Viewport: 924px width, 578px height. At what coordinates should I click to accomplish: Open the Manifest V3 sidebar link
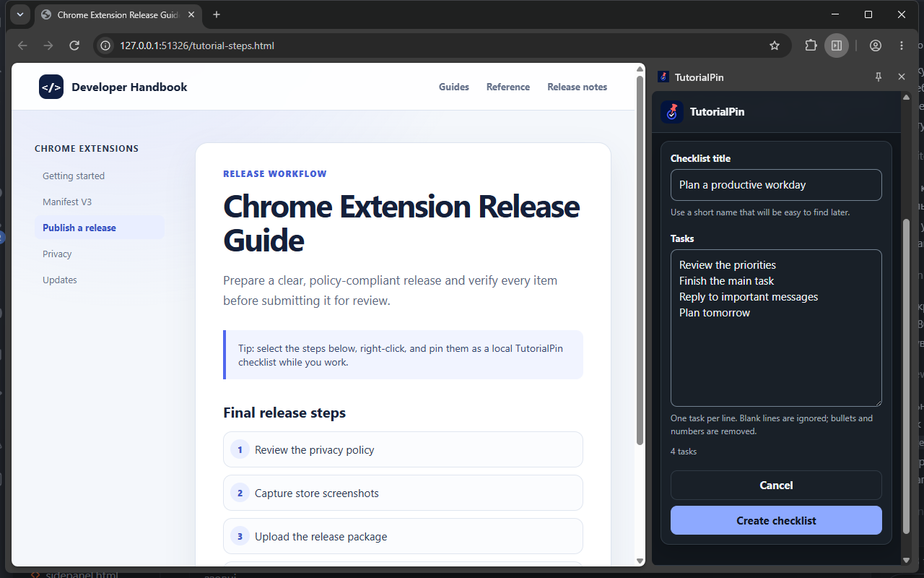coord(100,202)
